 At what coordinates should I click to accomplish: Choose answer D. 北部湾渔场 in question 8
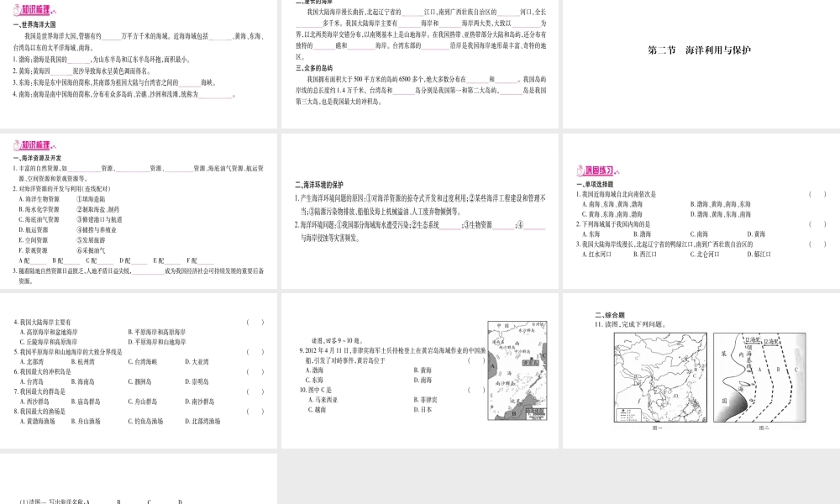click(x=202, y=422)
